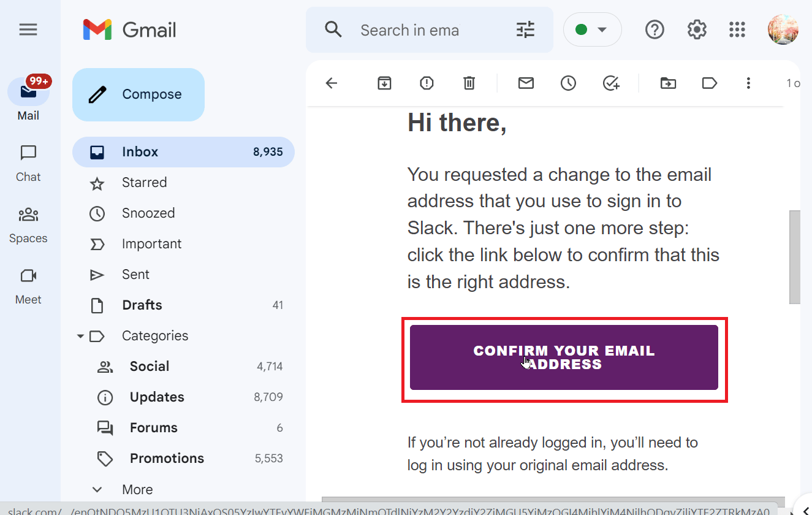Add this email to Tasks
The image size is (812, 515).
tap(610, 83)
